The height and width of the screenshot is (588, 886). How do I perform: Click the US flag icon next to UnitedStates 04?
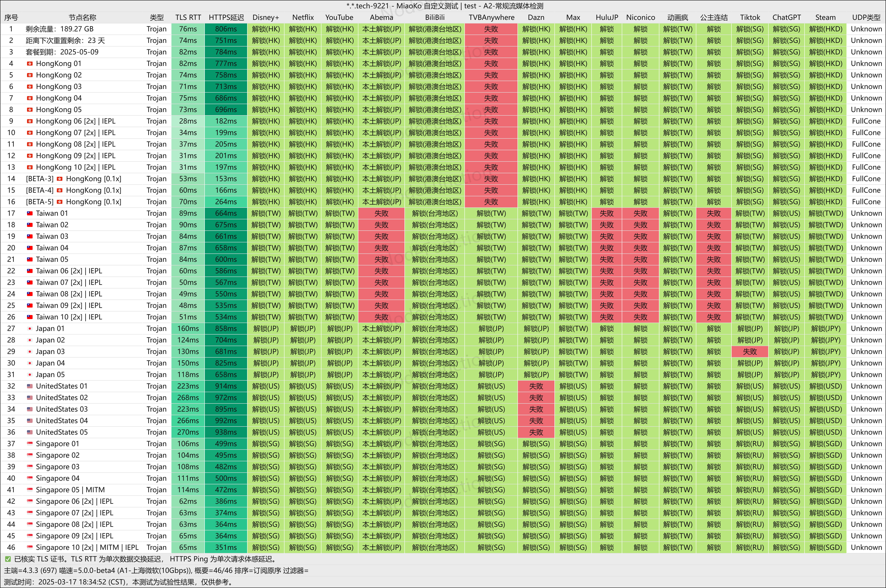tap(30, 421)
